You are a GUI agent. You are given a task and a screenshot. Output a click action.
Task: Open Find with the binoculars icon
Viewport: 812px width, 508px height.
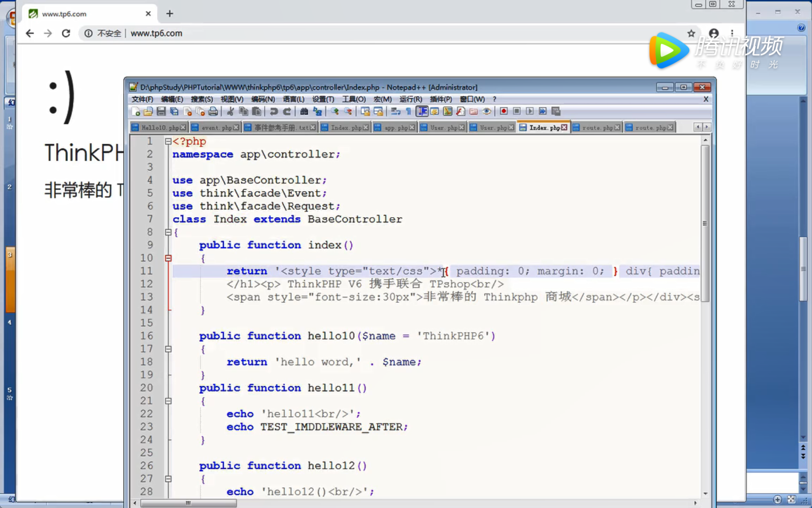click(x=304, y=112)
